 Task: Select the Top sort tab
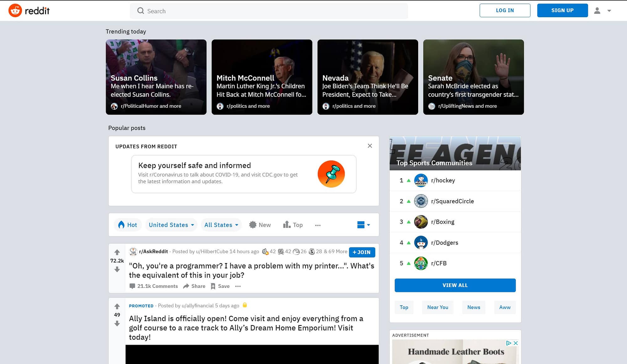293,225
